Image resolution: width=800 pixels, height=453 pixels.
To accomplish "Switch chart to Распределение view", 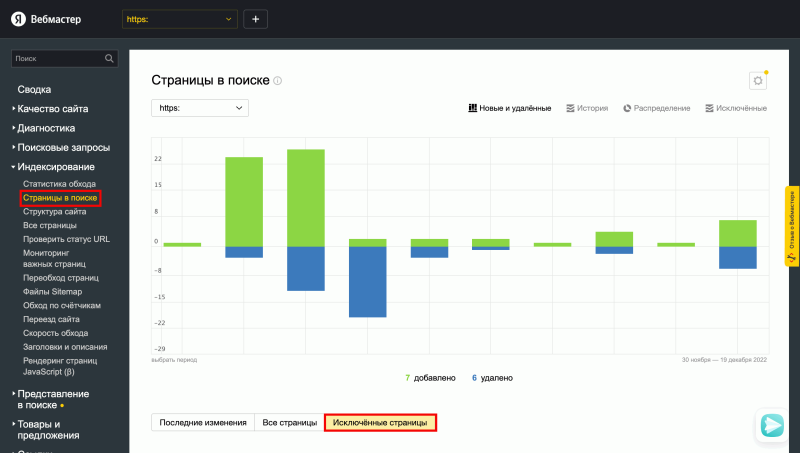I will click(656, 107).
